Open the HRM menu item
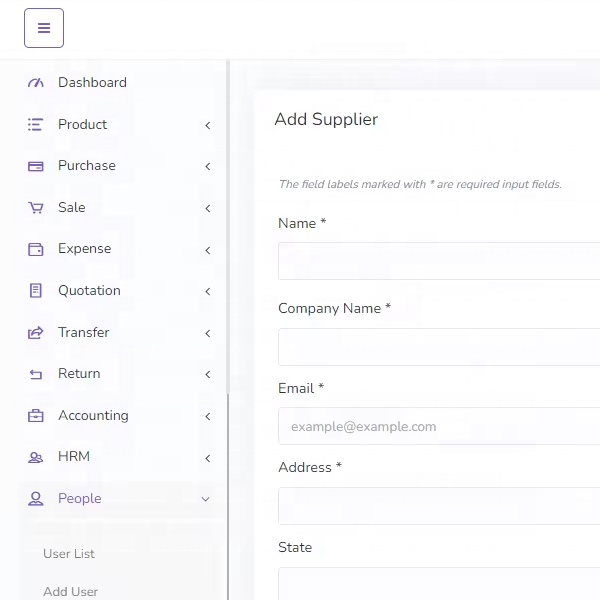 pyautogui.click(x=74, y=457)
